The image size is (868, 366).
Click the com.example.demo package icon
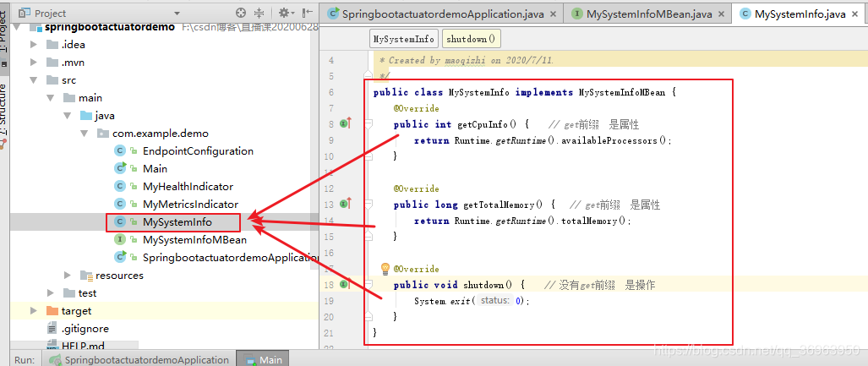tap(103, 134)
